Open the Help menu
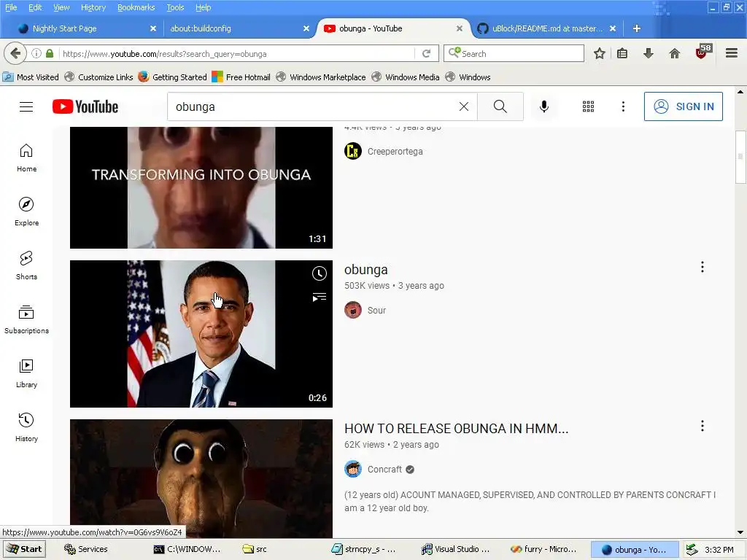This screenshot has width=747, height=560. coord(203,7)
